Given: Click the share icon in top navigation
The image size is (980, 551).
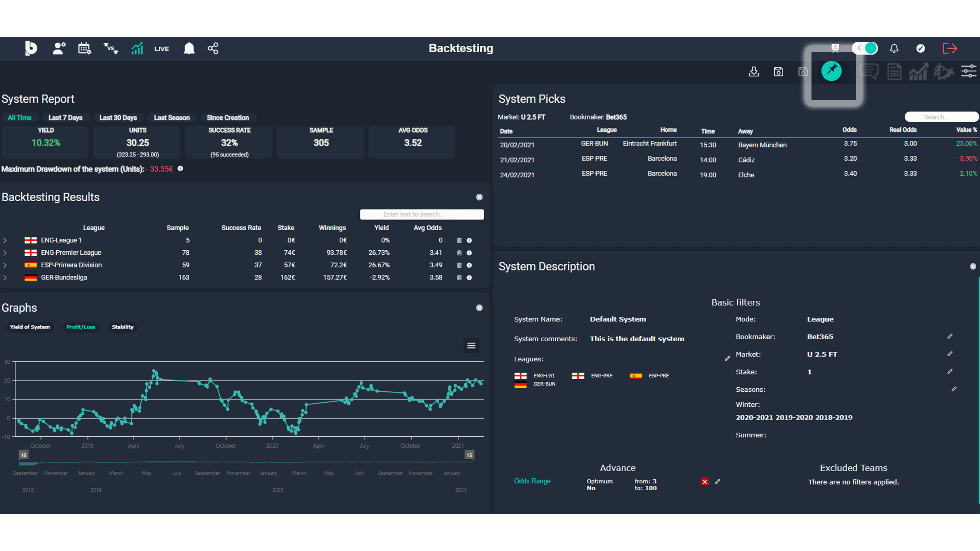Looking at the screenshot, I should (213, 48).
